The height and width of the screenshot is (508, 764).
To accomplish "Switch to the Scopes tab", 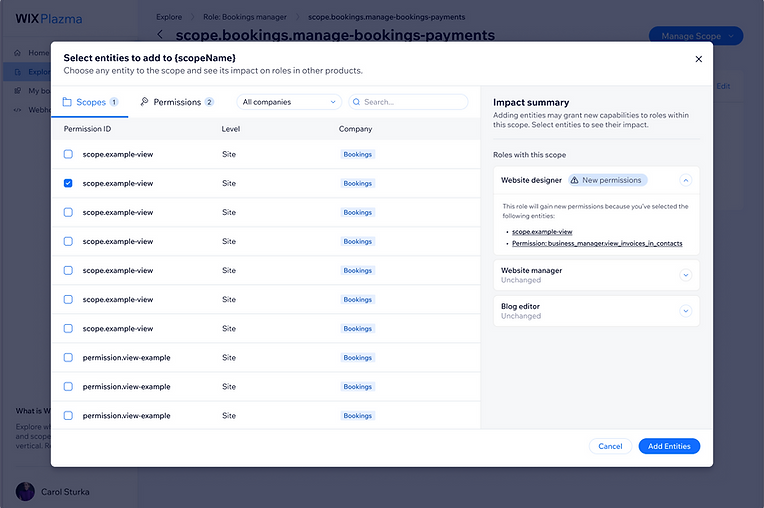I will [90, 102].
